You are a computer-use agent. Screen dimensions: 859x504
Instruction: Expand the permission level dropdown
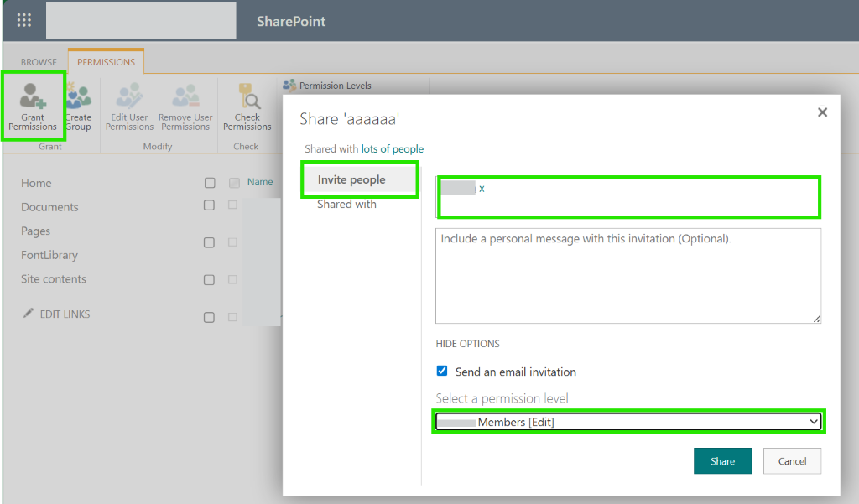[x=628, y=421]
